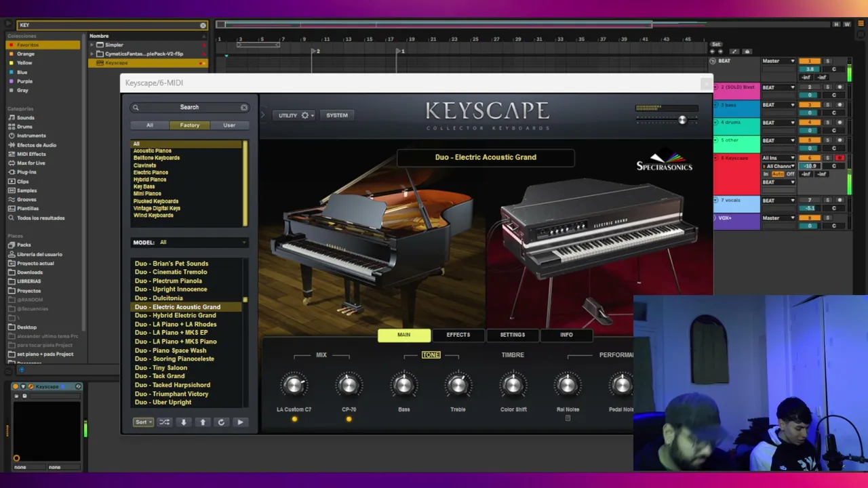Open the Packs place in browser

pyautogui.click(x=24, y=245)
